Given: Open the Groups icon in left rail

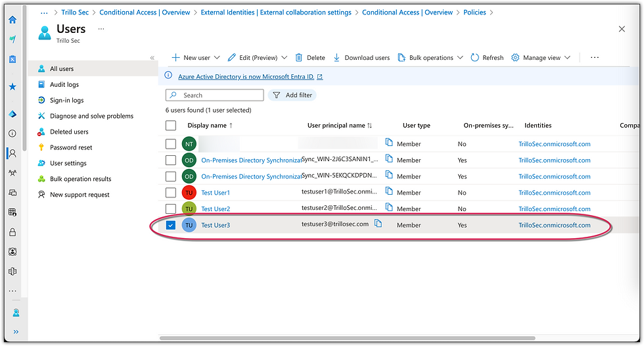Looking at the screenshot, I should (x=12, y=173).
